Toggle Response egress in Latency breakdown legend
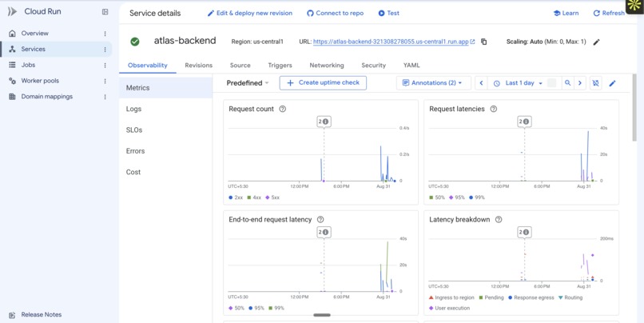Image resolution: width=644 pixels, height=323 pixels. 531,297
